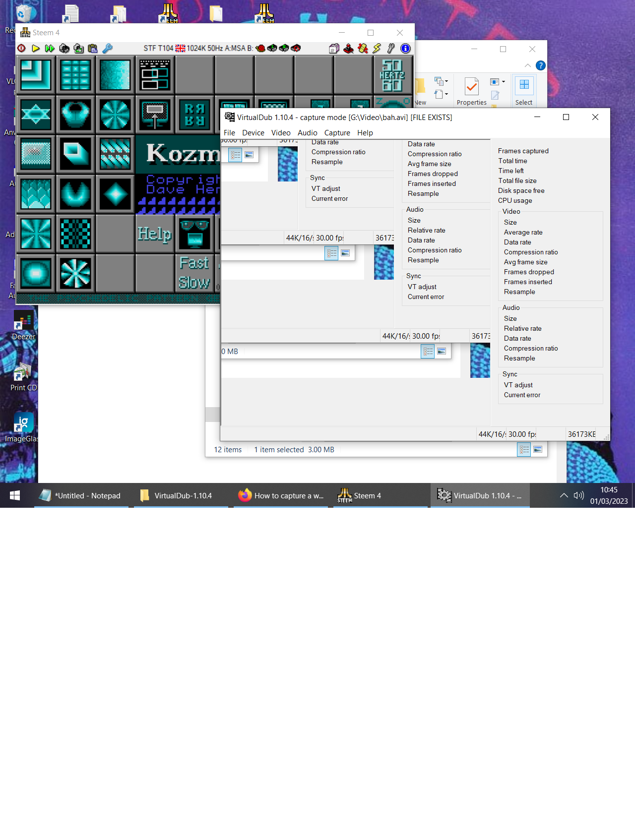Select the cyan gradient square tile in Steem
The height and width of the screenshot is (840, 635).
[115, 75]
